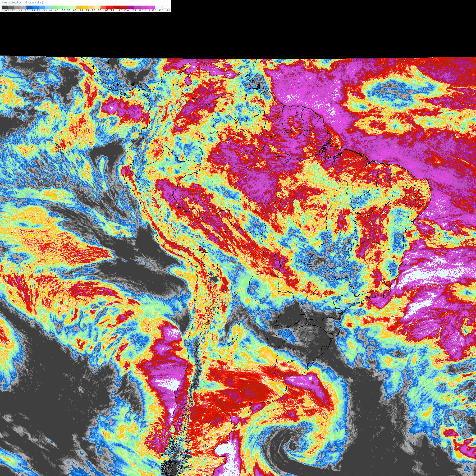
Task: Click the 'INSOLAÇÃO' legend title
Action: (x=12, y=2)
